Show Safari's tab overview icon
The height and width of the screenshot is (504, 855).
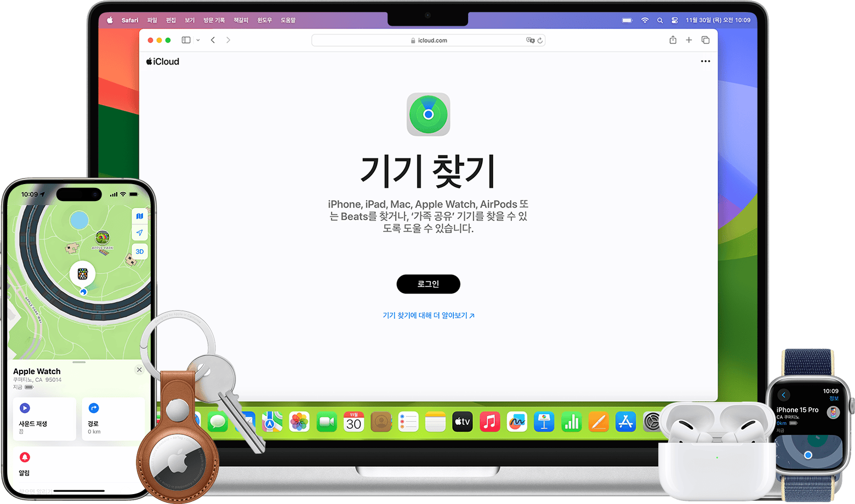point(705,40)
